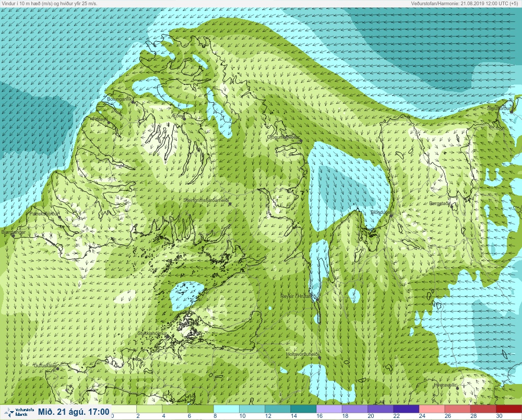Click the purple 18–20 m/s legend swatch

(x=354, y=409)
